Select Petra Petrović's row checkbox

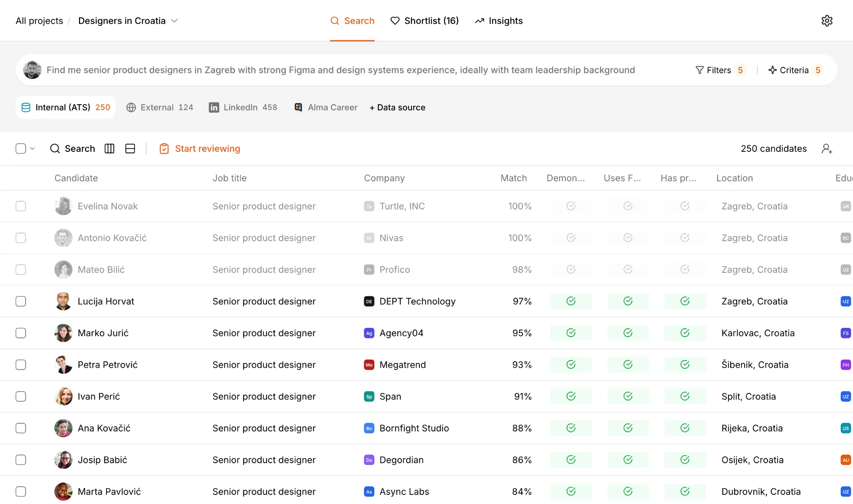coord(21,364)
